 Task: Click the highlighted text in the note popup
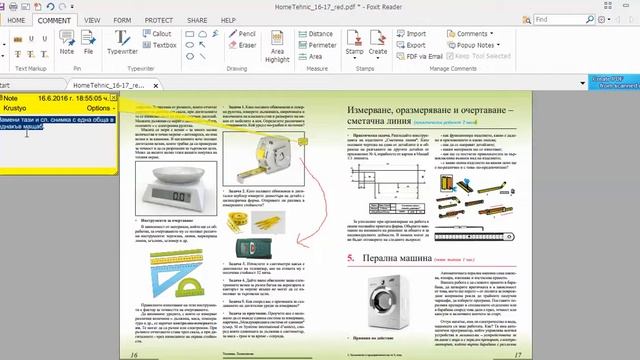click(57, 123)
